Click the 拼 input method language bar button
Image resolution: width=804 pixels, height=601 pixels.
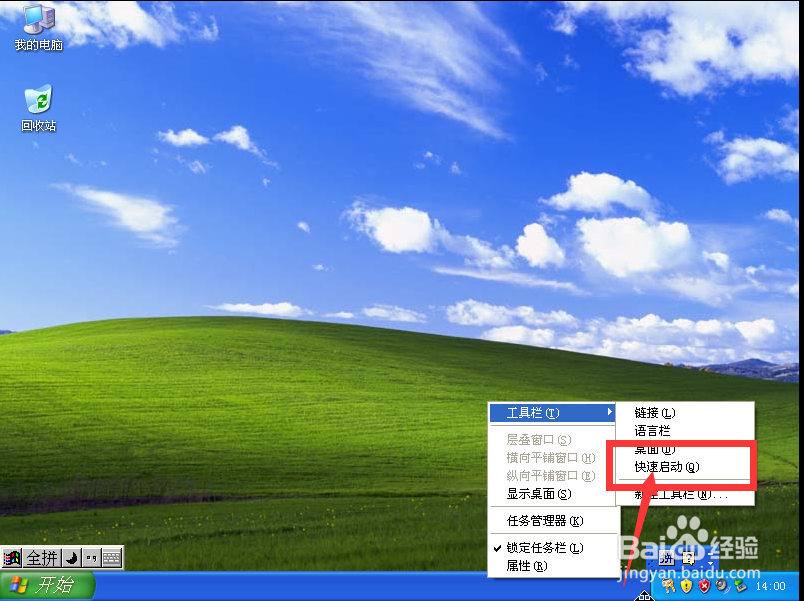point(667,558)
